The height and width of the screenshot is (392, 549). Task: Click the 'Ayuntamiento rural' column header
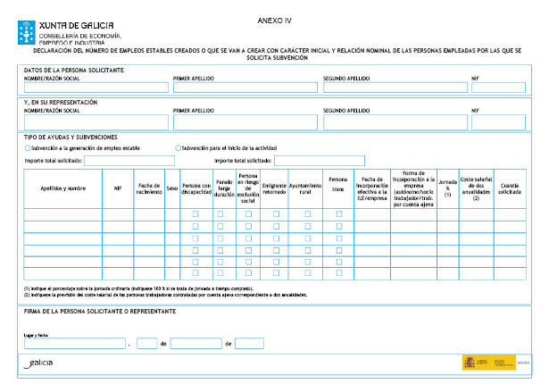[x=305, y=188]
